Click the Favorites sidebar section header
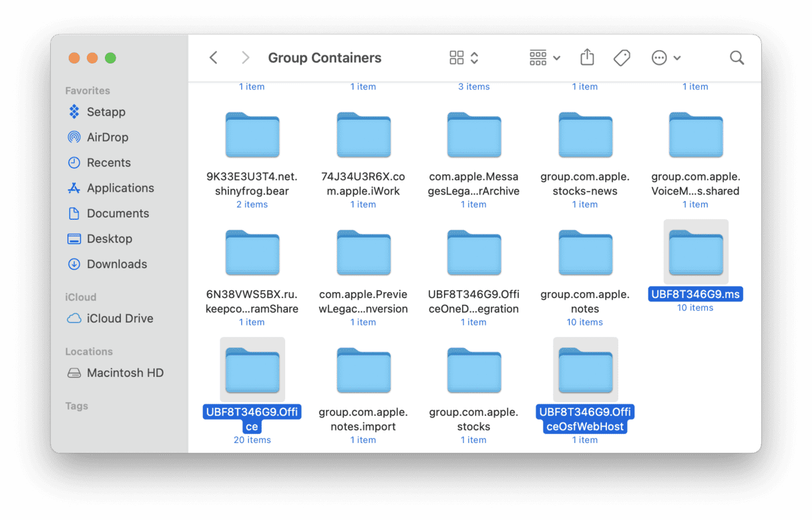The height and width of the screenshot is (520, 812). (x=87, y=90)
